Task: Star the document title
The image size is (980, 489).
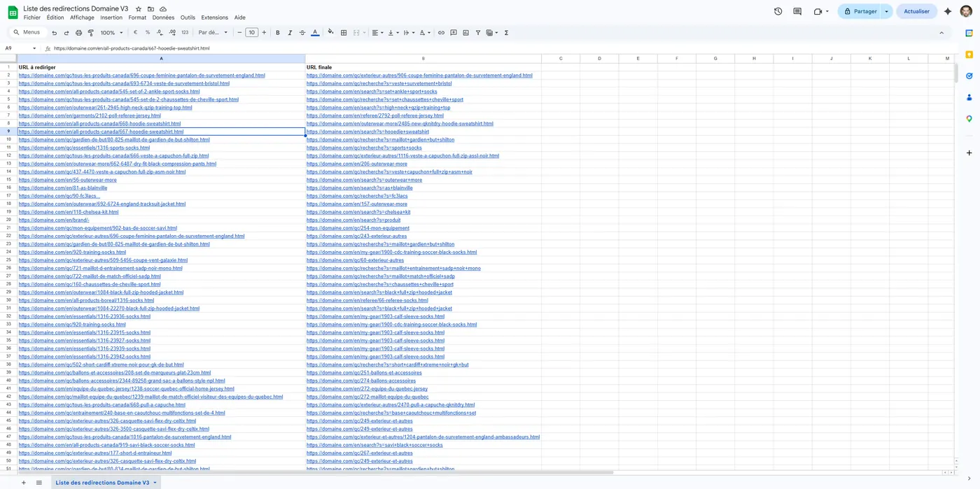Action: pos(139,9)
